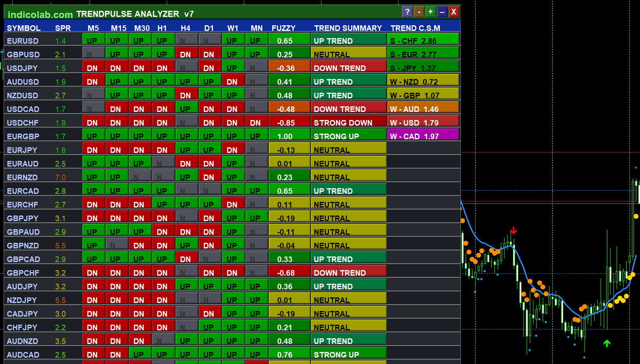Select the EURUSD symbol row

[x=23, y=41]
